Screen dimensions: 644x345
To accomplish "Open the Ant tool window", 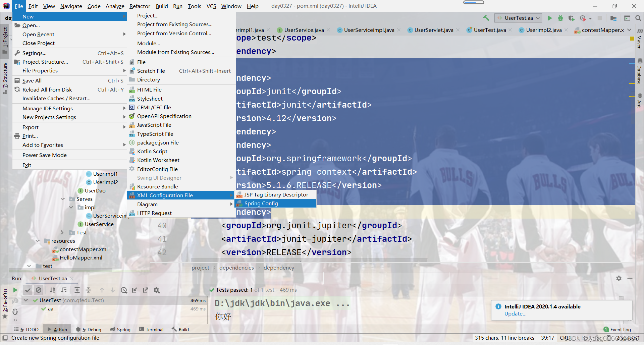I will coord(640,100).
